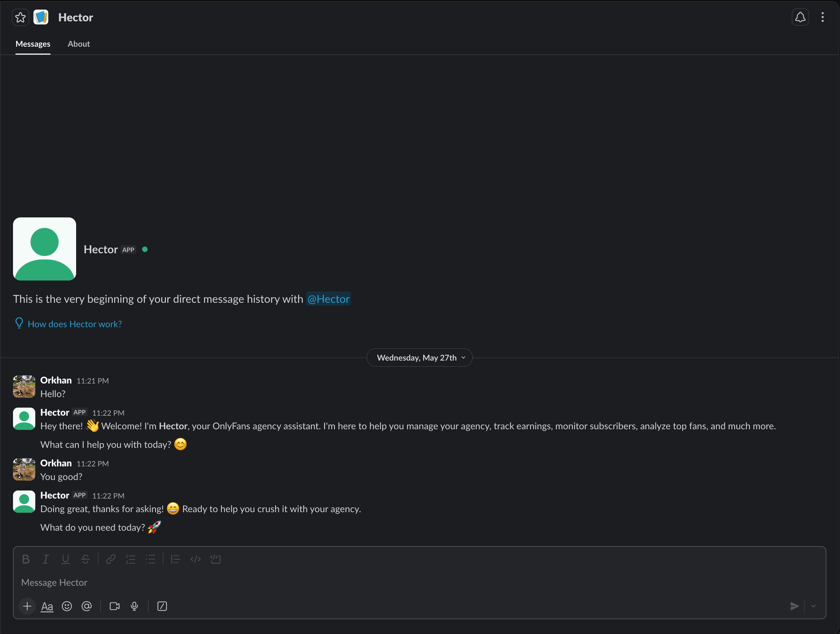Screen dimensions: 840x634
Task: Switch to the About tab
Action: tap(79, 44)
